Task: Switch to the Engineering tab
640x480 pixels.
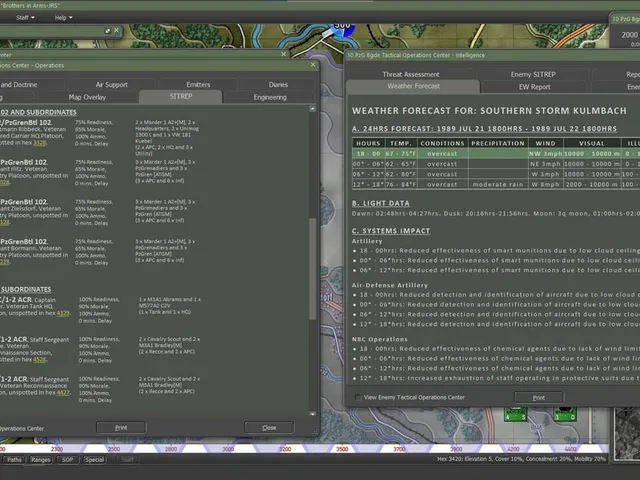Action: (270, 97)
